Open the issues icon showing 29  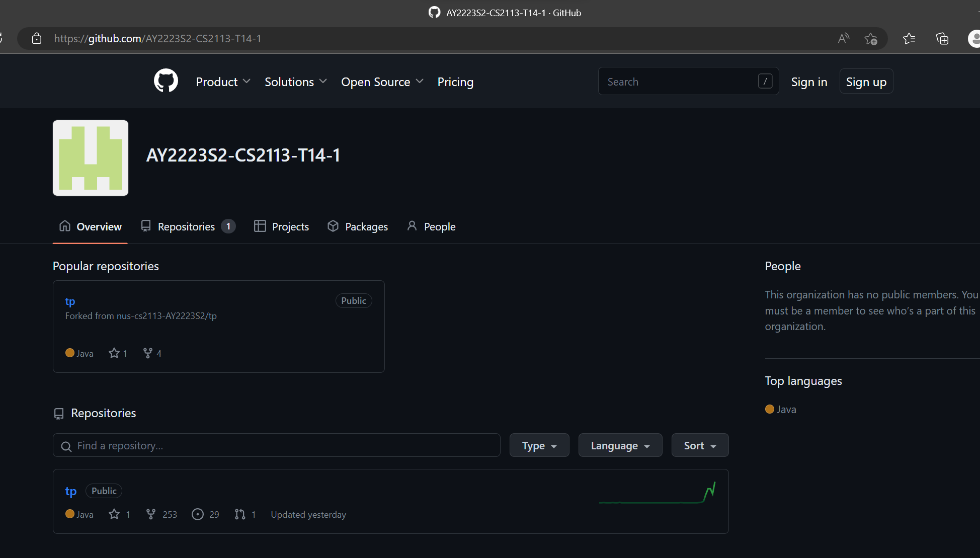pos(198,514)
